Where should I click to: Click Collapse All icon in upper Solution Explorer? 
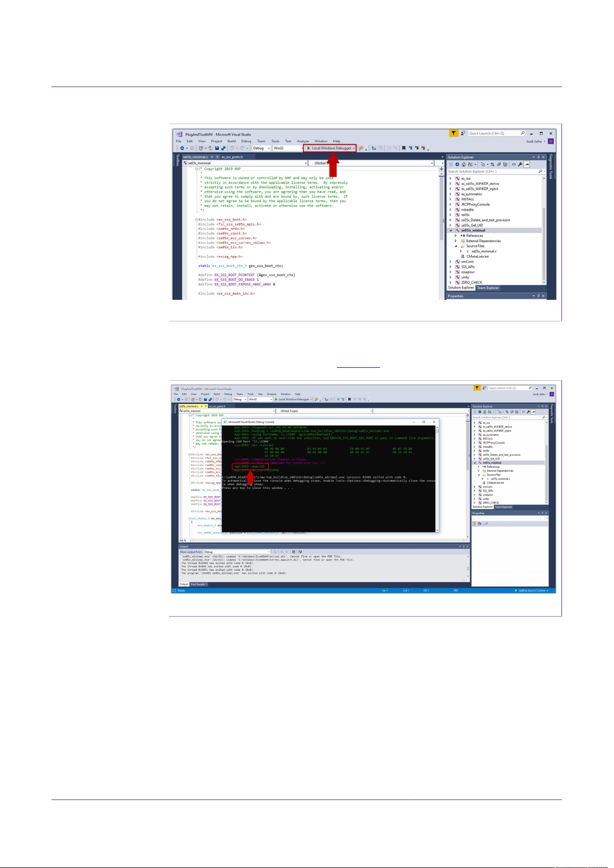pyautogui.click(x=499, y=164)
